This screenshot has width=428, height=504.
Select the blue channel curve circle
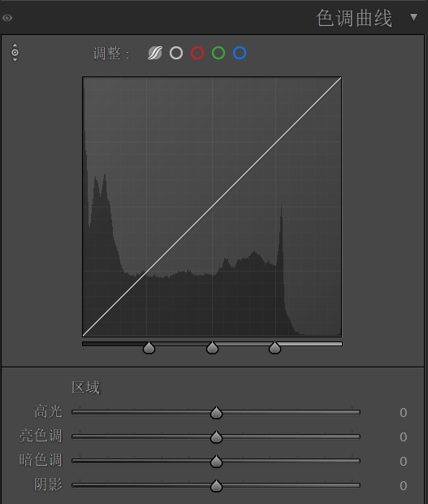pyautogui.click(x=240, y=53)
